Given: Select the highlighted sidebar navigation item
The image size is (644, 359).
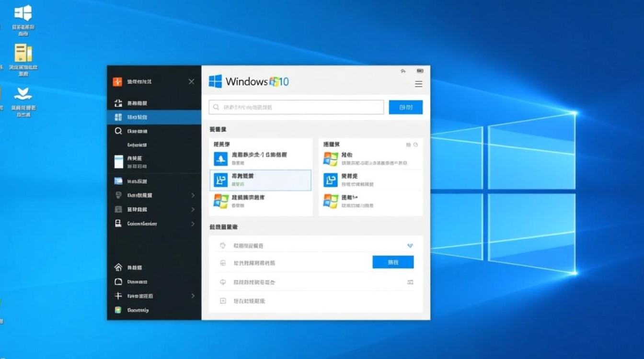Looking at the screenshot, I should [153, 117].
